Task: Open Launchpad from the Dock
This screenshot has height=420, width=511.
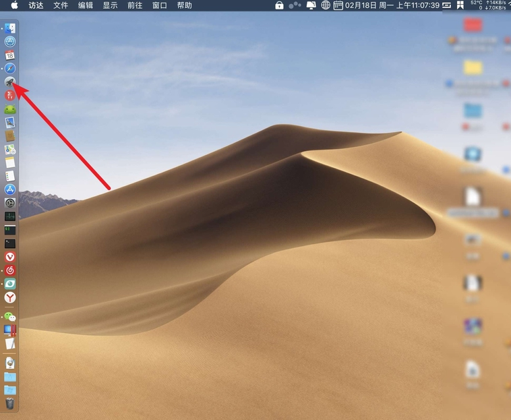Action: coord(10,82)
